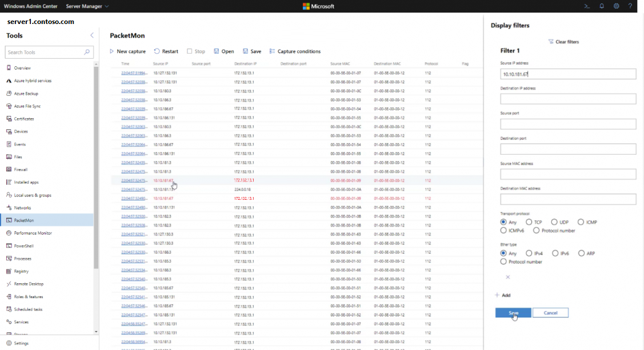Open the help question mark icon
This screenshot has width=644, height=350.
click(x=630, y=6)
